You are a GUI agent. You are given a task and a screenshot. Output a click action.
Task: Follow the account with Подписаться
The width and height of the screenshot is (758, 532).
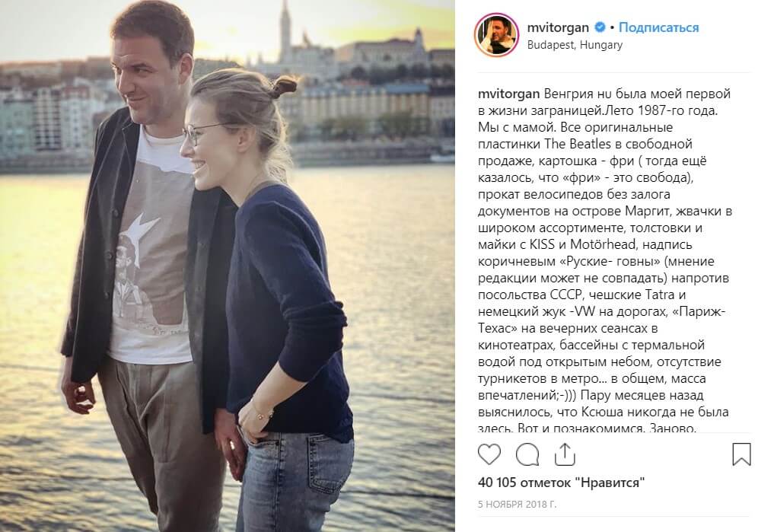pos(659,27)
